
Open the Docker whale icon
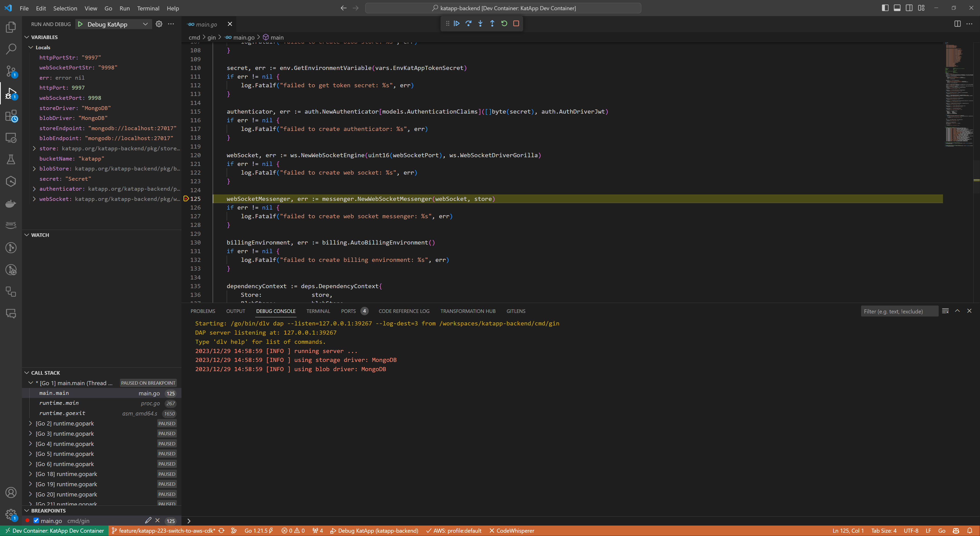pyautogui.click(x=11, y=203)
